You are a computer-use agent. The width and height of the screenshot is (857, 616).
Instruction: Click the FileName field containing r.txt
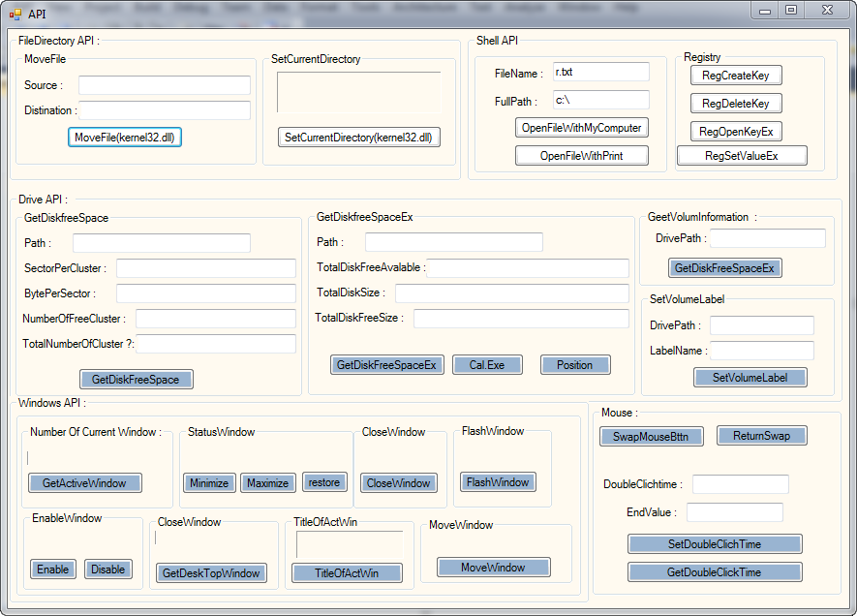pos(601,72)
